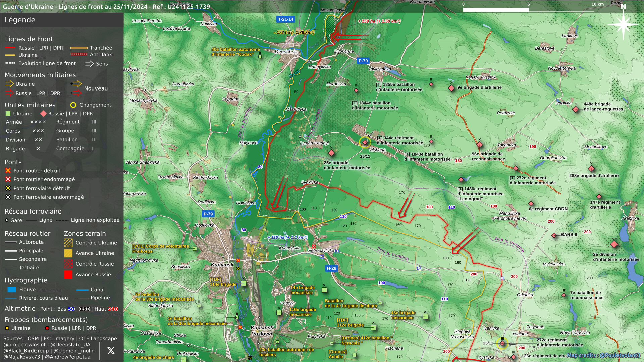Click the Contrôle Ukraine hatched legend swatch
This screenshot has width=644, height=362.
[x=68, y=243]
